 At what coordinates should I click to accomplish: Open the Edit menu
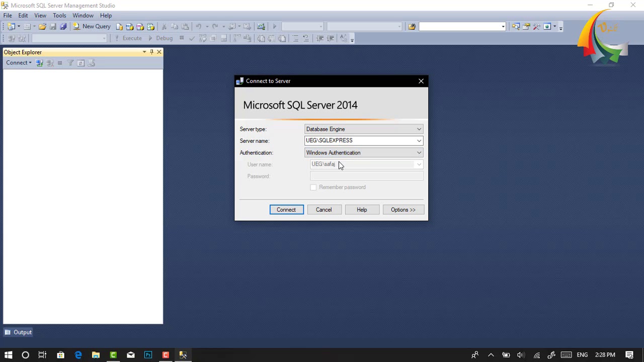[x=23, y=16]
